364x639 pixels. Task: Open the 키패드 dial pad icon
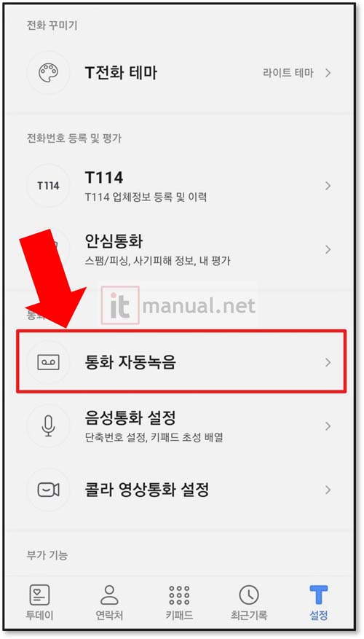[179, 595]
